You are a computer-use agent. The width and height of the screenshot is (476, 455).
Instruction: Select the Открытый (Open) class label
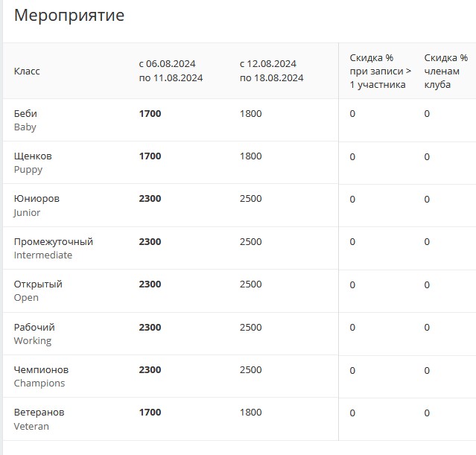tap(38, 290)
